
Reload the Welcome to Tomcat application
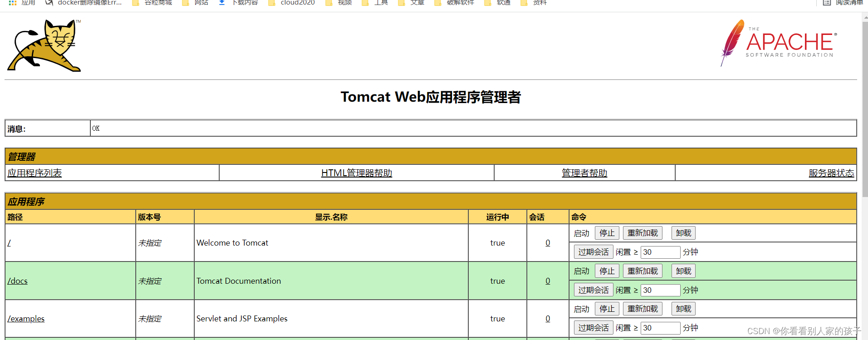642,233
